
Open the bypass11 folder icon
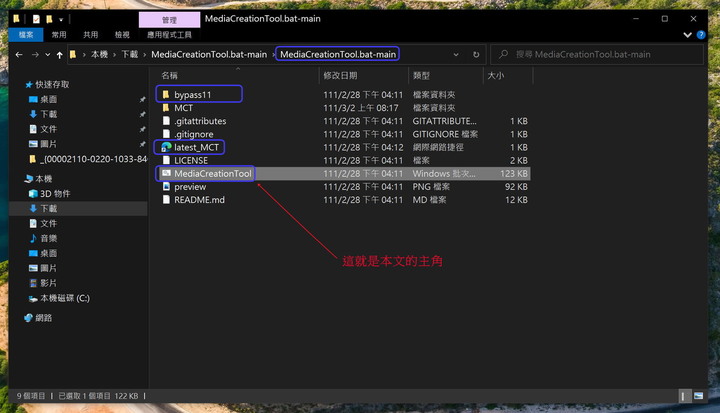point(166,95)
